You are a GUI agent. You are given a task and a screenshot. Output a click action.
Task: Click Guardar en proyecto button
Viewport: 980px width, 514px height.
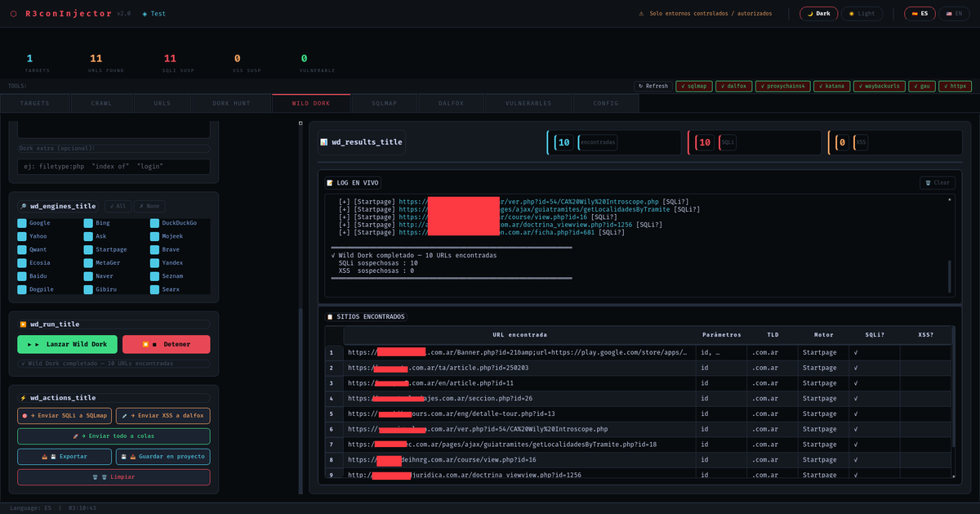(x=163, y=457)
